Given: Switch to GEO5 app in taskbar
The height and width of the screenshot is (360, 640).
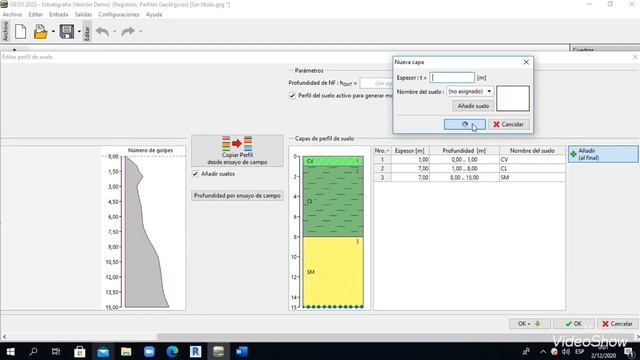Looking at the screenshot, I should click(218, 351).
